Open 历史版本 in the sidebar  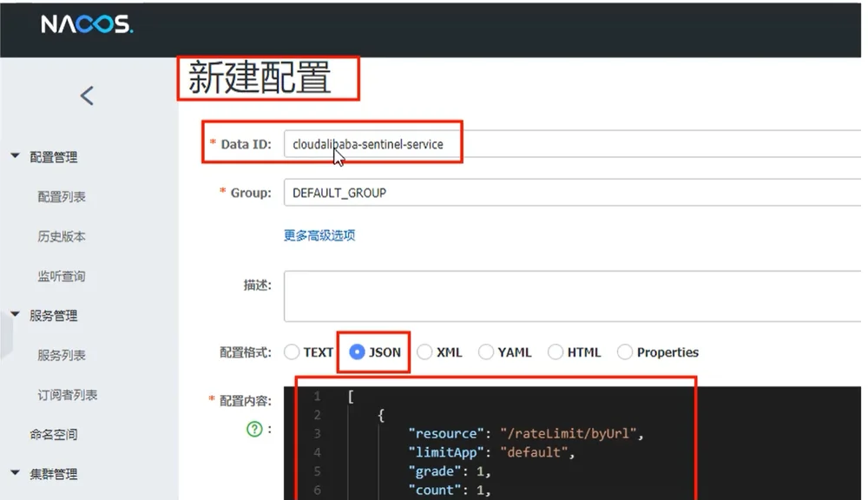point(62,236)
